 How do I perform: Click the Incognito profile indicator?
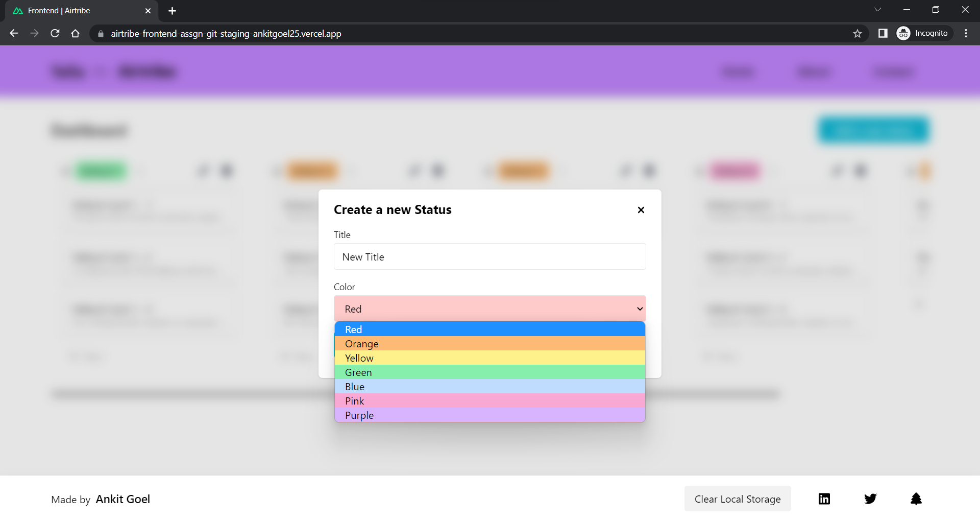coord(924,33)
